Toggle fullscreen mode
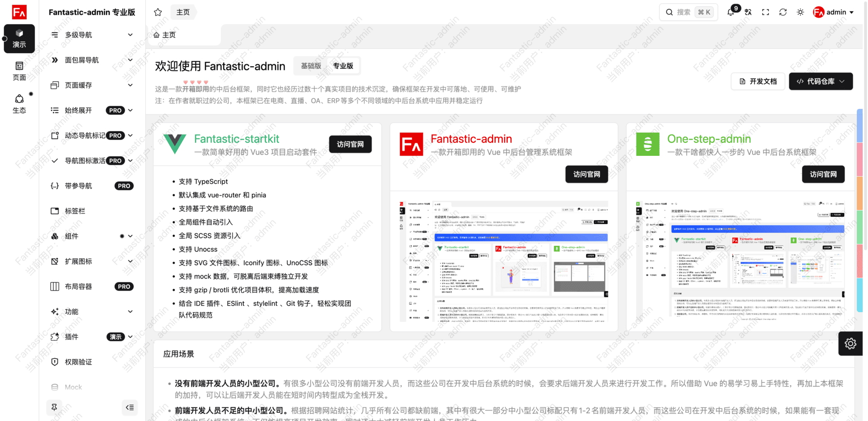The image size is (868, 421). point(765,12)
